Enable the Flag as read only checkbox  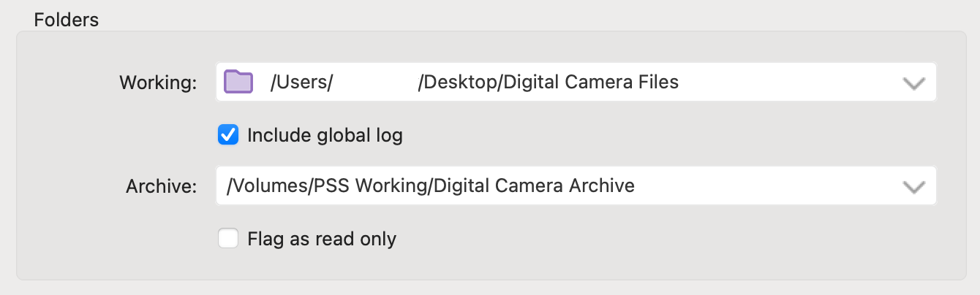click(x=228, y=239)
